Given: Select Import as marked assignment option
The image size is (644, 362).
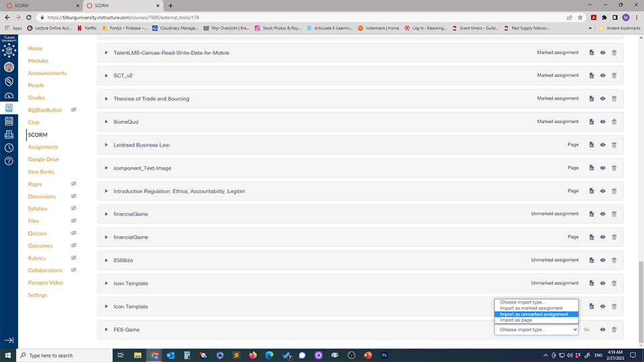Looking at the screenshot, I should coord(537,308).
